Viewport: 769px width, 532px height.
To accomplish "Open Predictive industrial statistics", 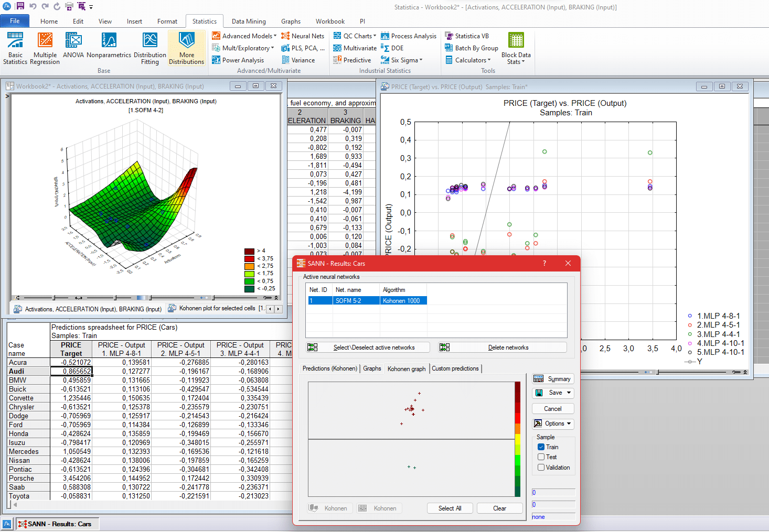I will (352, 60).
